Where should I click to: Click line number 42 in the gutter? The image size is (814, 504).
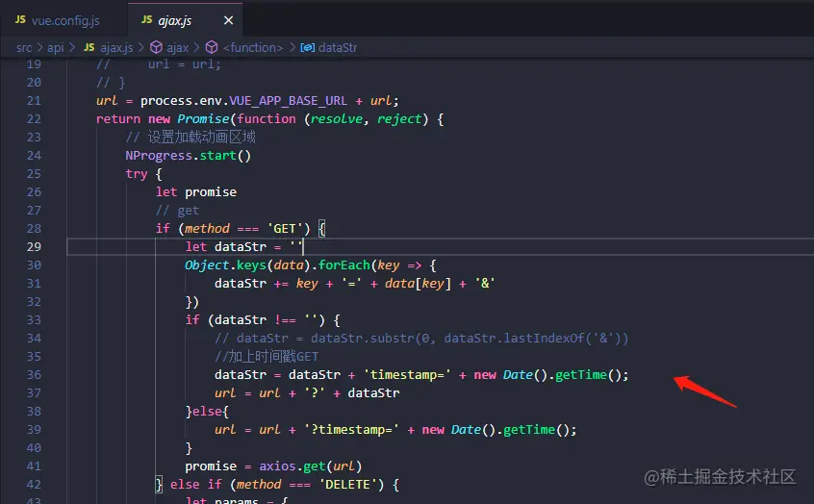point(34,484)
